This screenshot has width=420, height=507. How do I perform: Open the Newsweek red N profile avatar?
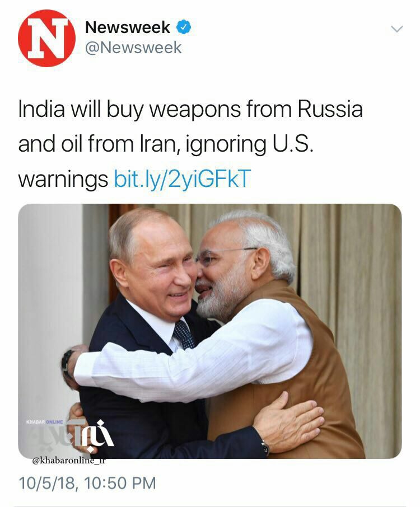pyautogui.click(x=46, y=38)
